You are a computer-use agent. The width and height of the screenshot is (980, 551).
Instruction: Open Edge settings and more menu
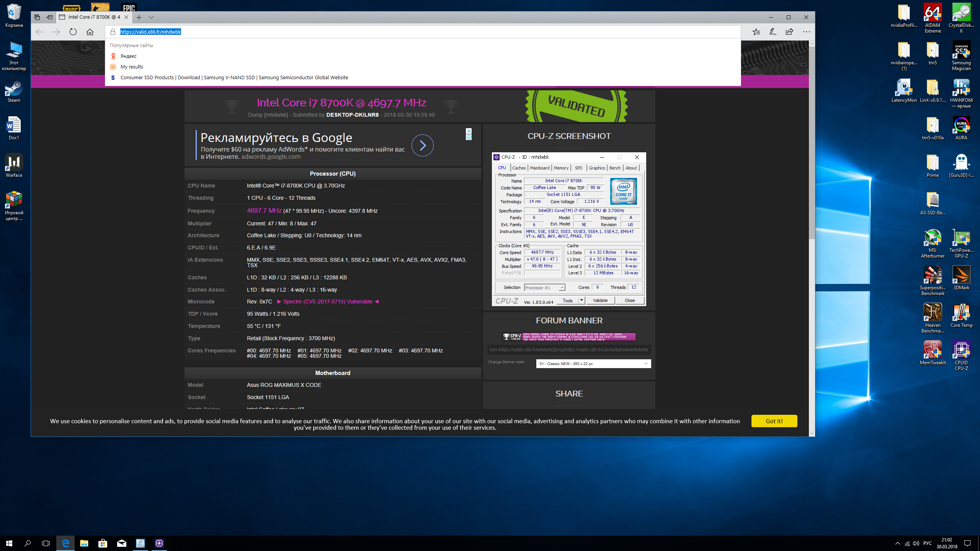pos(806,32)
